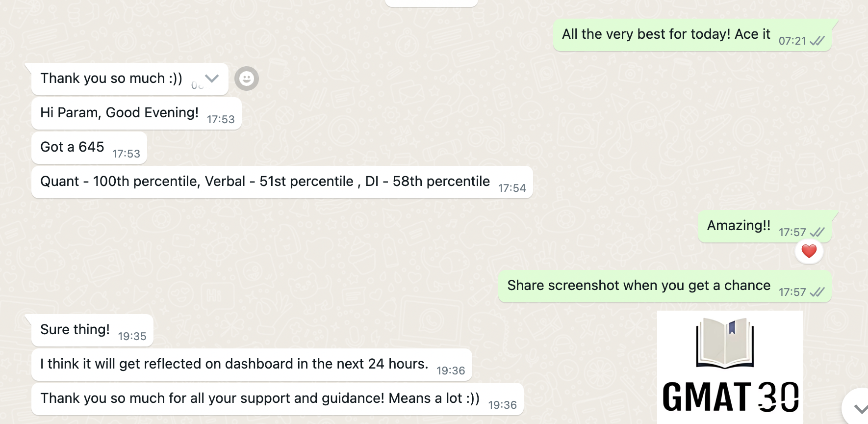Click the 17:54 timestamp on the percentile message
The image size is (868, 424).
pyautogui.click(x=512, y=188)
